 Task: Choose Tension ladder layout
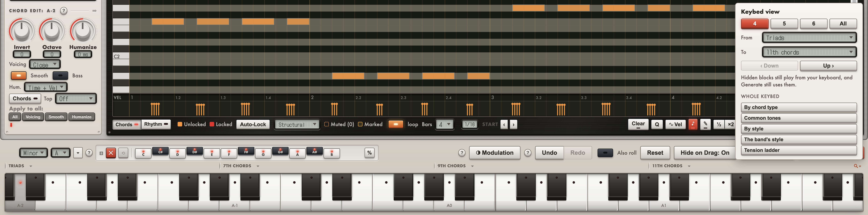pos(799,150)
